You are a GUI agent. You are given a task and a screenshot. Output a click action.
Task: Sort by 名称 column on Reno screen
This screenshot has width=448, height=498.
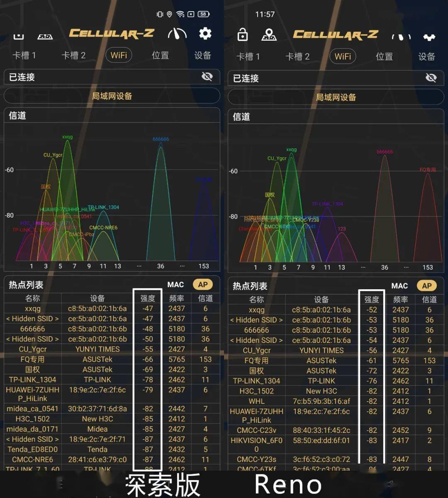pyautogui.click(x=256, y=299)
